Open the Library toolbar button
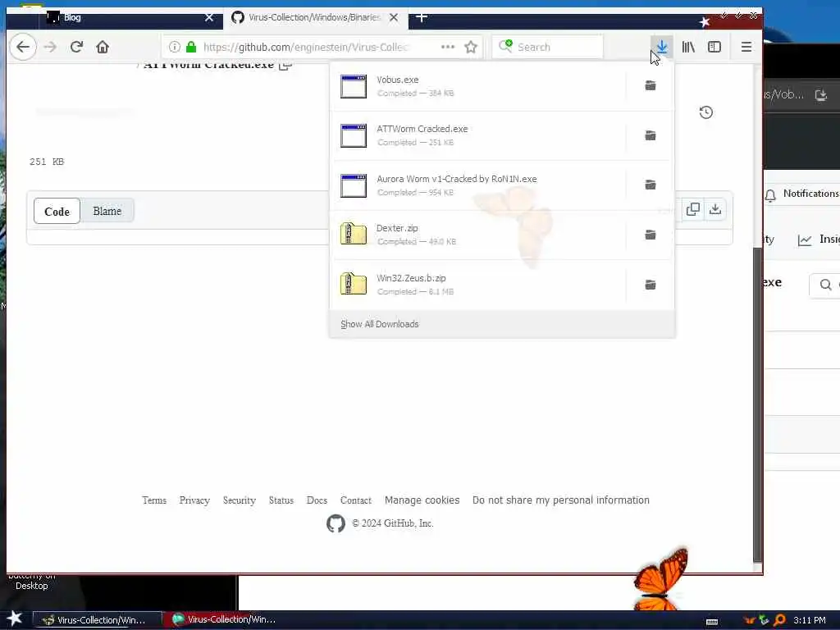The height and width of the screenshot is (630, 840). [688, 47]
